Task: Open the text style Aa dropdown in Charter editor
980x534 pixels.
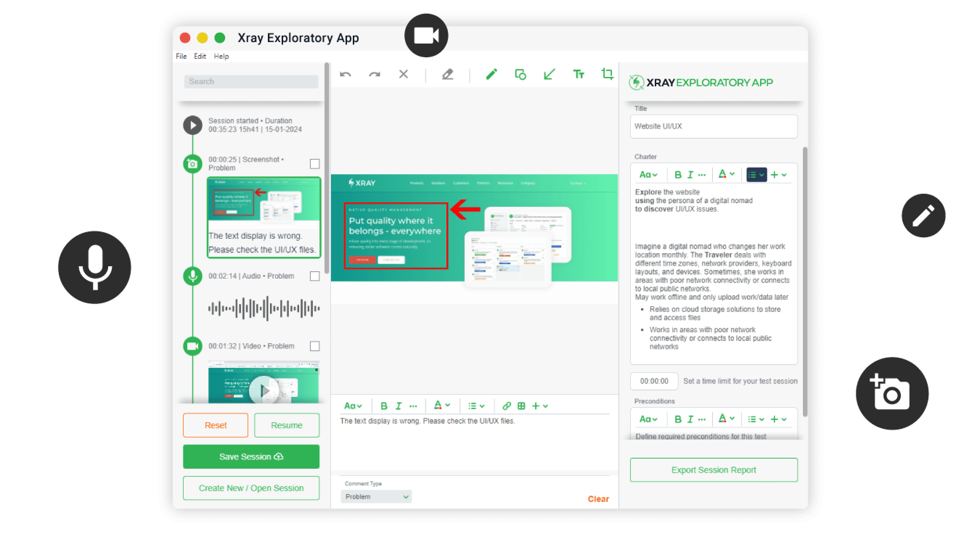Action: pos(648,174)
